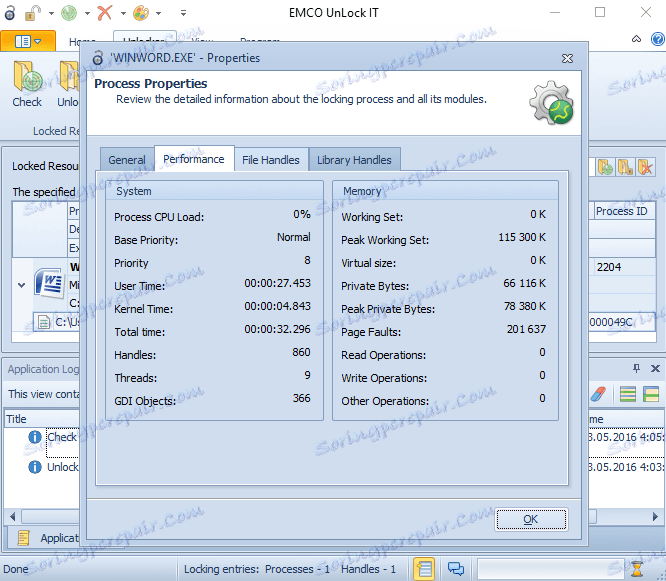Click the green radar check icon in quick access toolbar

coord(69,13)
